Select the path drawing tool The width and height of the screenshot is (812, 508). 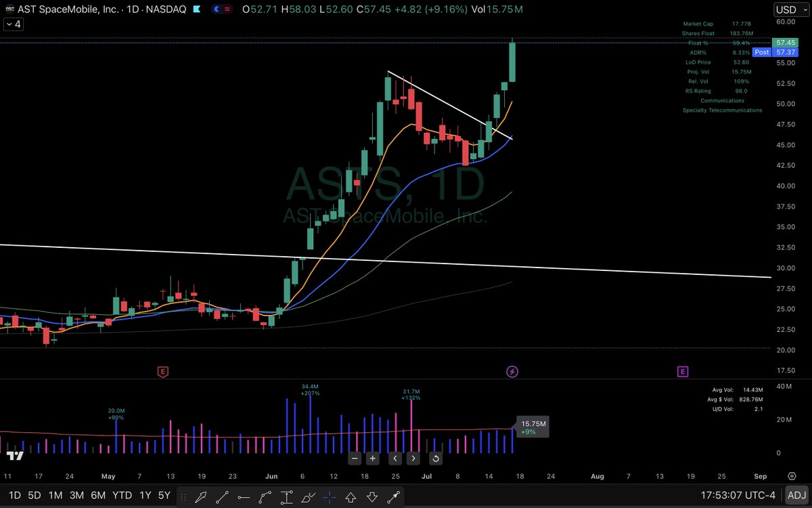point(265,496)
